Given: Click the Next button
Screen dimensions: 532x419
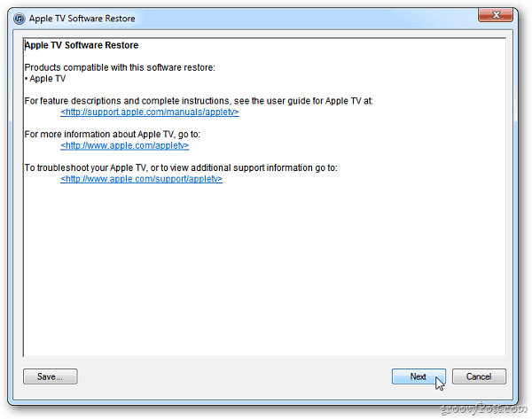Looking at the screenshot, I should pos(419,376).
